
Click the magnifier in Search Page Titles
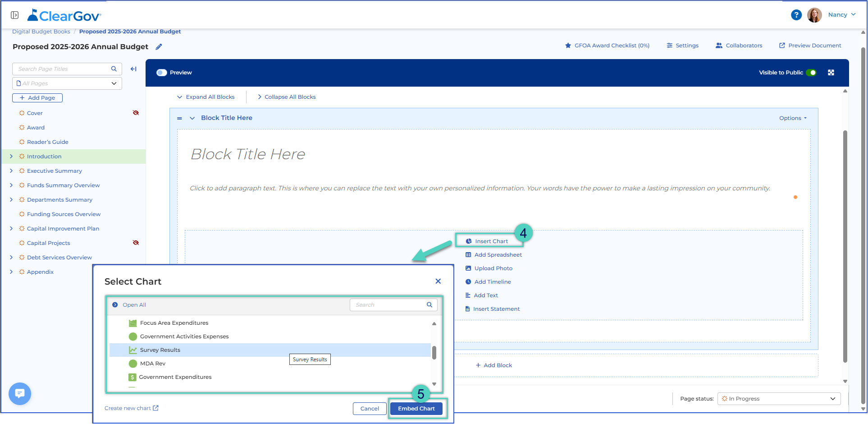[x=114, y=69]
